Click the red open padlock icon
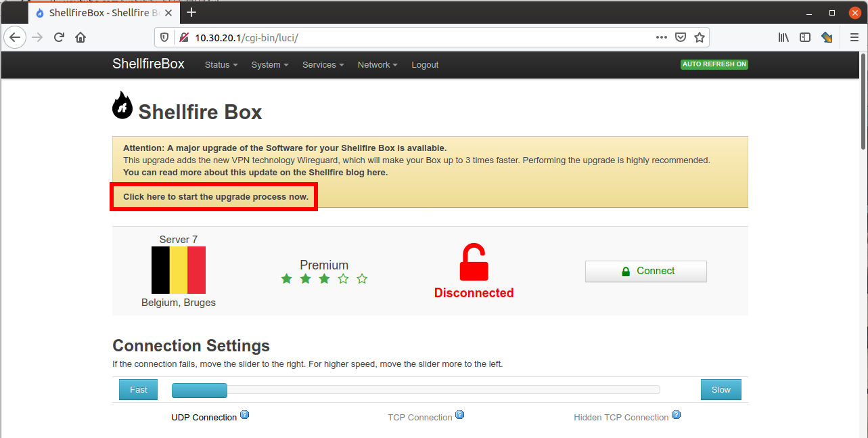Viewport: 868px width, 438px height. 474,263
